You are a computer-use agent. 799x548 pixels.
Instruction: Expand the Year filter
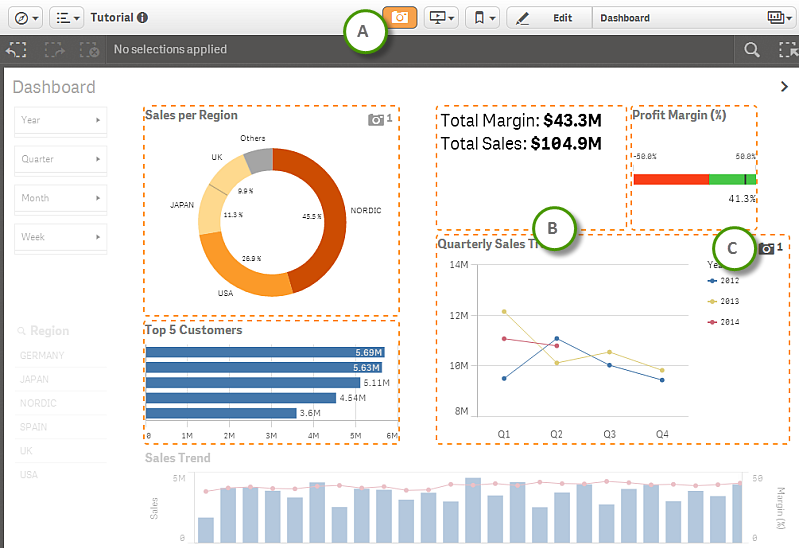click(x=60, y=120)
